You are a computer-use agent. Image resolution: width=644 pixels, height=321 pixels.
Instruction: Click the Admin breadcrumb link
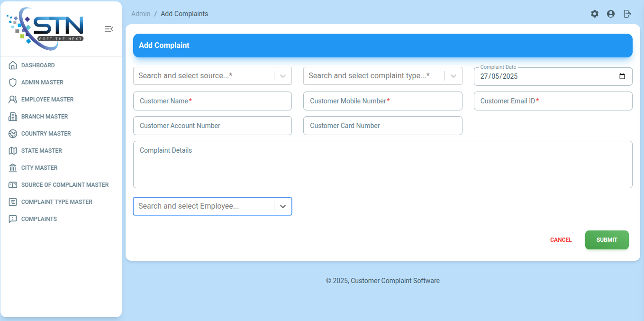pyautogui.click(x=141, y=14)
